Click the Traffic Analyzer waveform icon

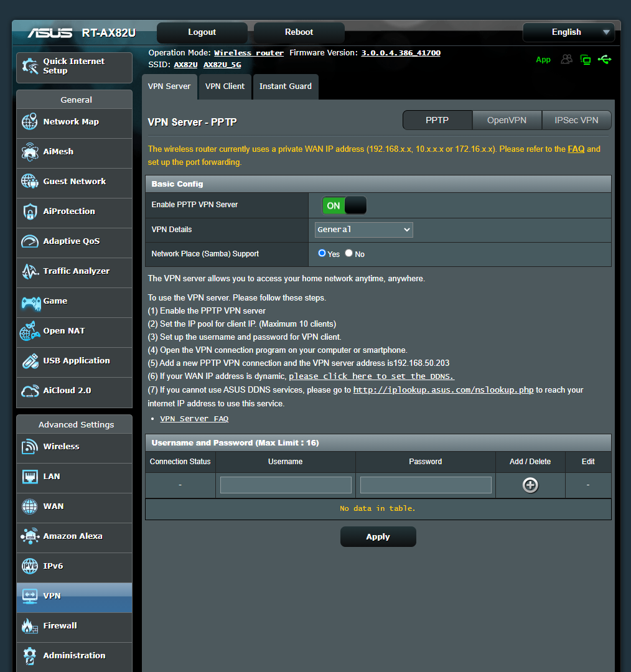30,271
